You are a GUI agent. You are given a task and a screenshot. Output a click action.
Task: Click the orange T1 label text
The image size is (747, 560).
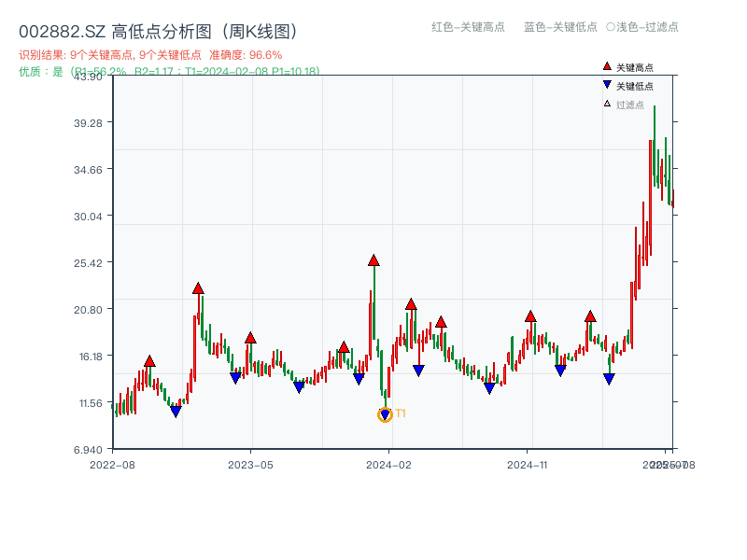point(401,413)
